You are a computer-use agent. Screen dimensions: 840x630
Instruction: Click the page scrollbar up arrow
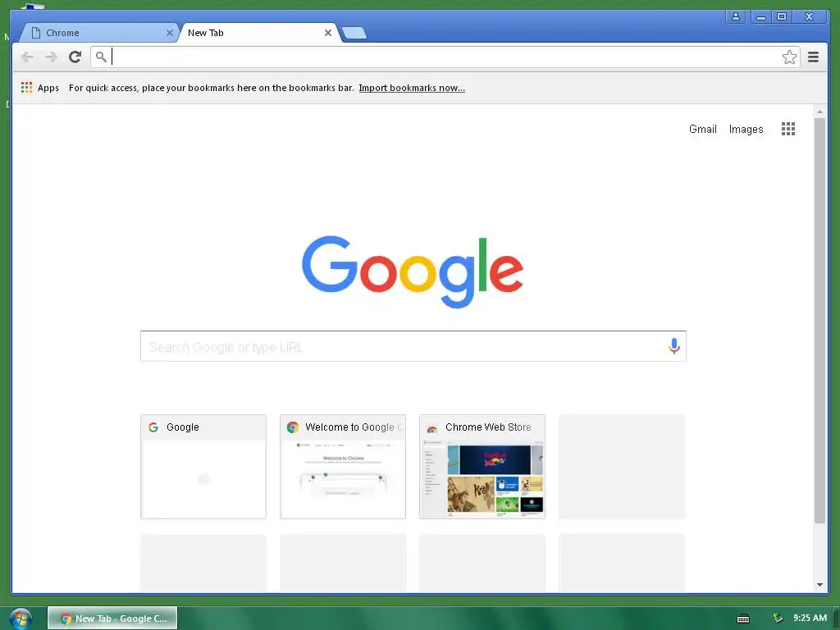pyautogui.click(x=819, y=112)
